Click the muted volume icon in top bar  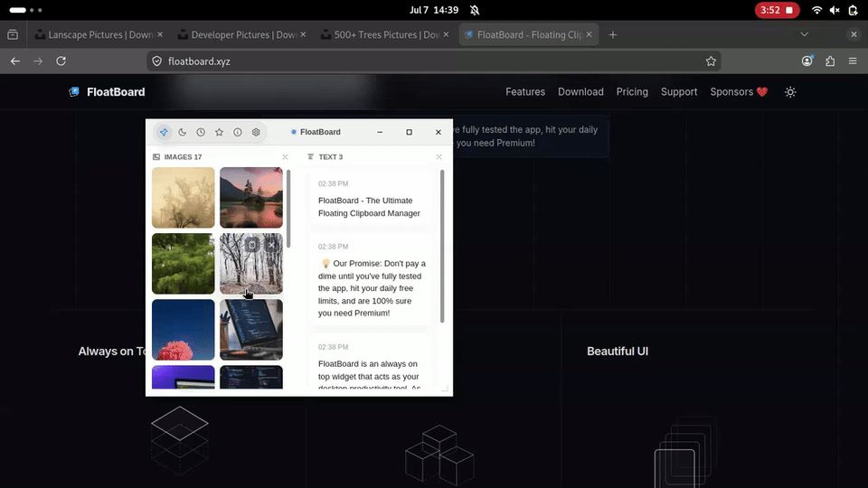(x=835, y=10)
